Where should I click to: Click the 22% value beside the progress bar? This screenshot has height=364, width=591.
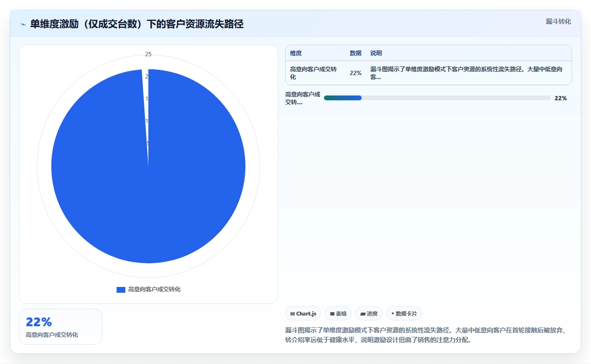pos(560,98)
